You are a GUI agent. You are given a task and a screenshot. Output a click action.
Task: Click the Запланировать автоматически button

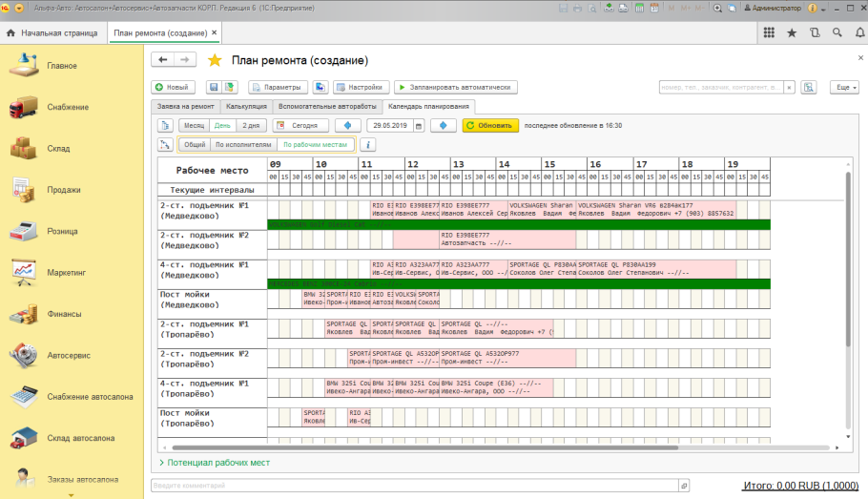click(456, 87)
